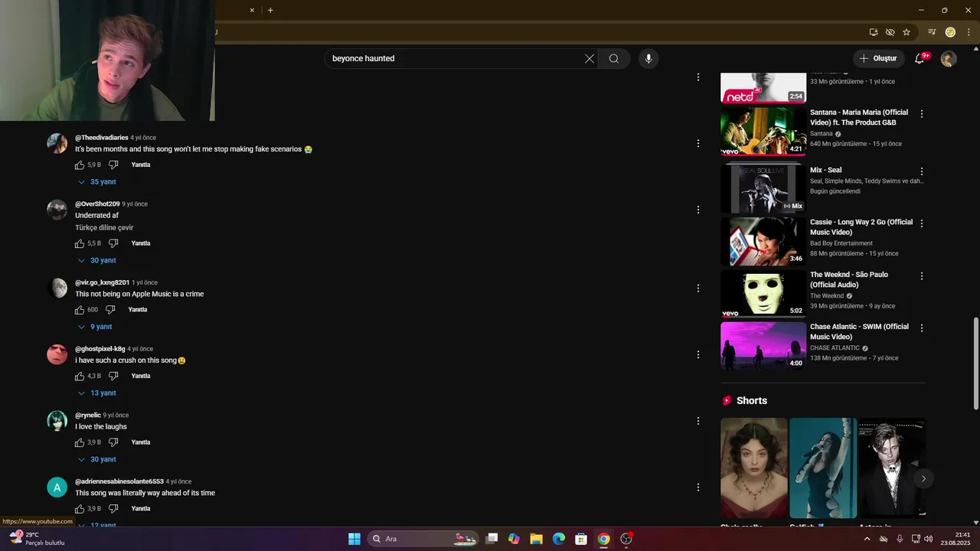Screen dimensions: 980x551
Task: Like @adriennesabinesolante6553's comment
Action: (x=80, y=509)
